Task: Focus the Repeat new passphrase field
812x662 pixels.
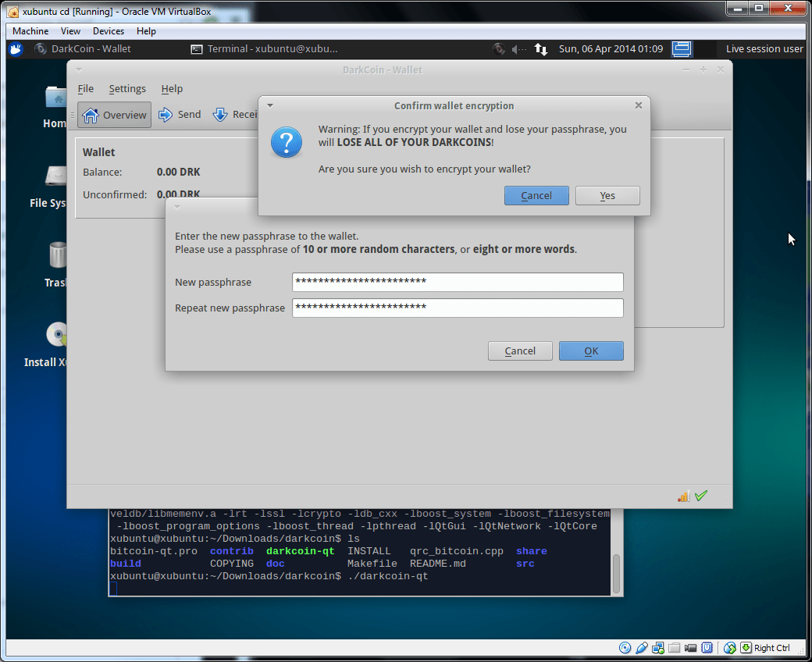Action: pyautogui.click(x=458, y=308)
